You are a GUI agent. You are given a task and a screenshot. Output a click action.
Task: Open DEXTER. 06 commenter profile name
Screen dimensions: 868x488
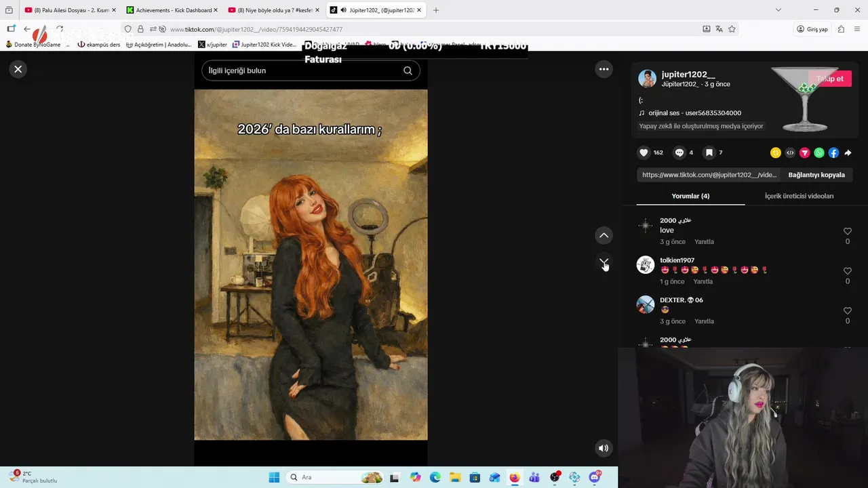click(x=682, y=300)
